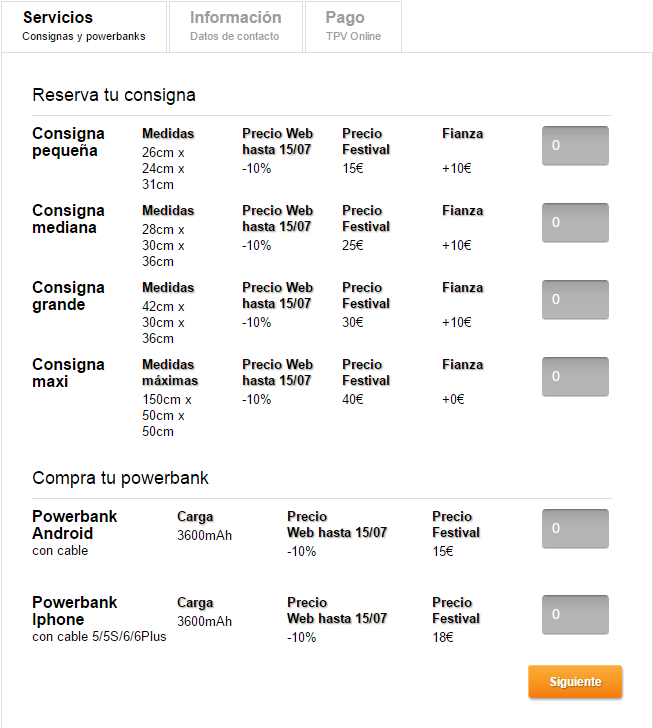
Task: Click the Reserva tu consigna heading
Action: tap(114, 95)
